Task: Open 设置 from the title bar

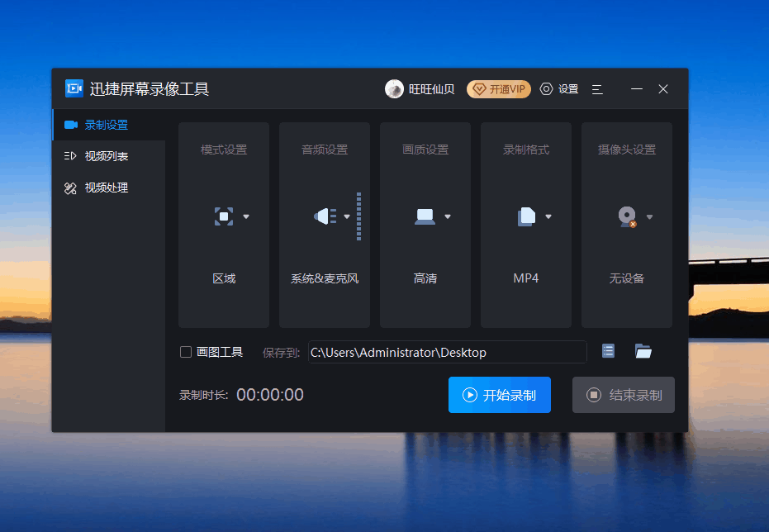Action: coord(559,89)
